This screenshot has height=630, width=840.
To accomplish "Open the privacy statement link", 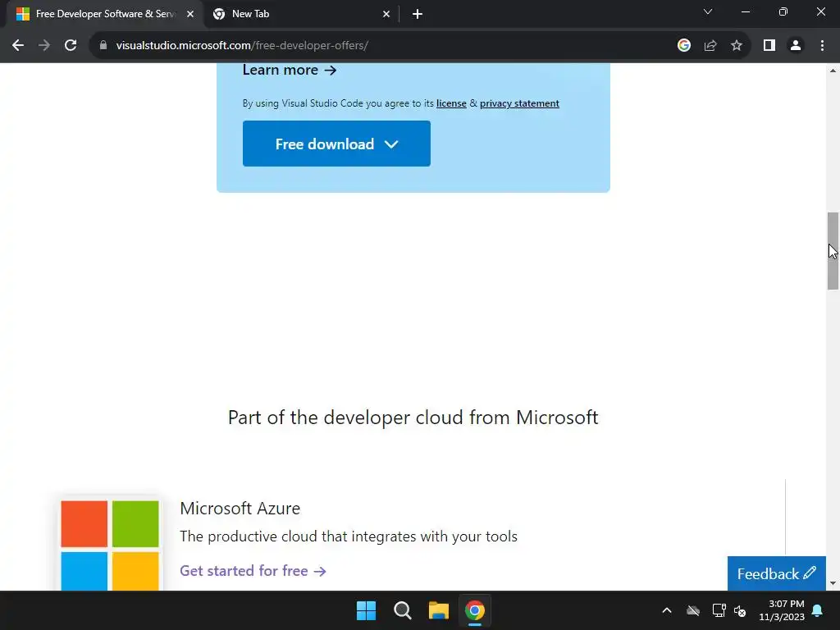I will click(x=519, y=103).
